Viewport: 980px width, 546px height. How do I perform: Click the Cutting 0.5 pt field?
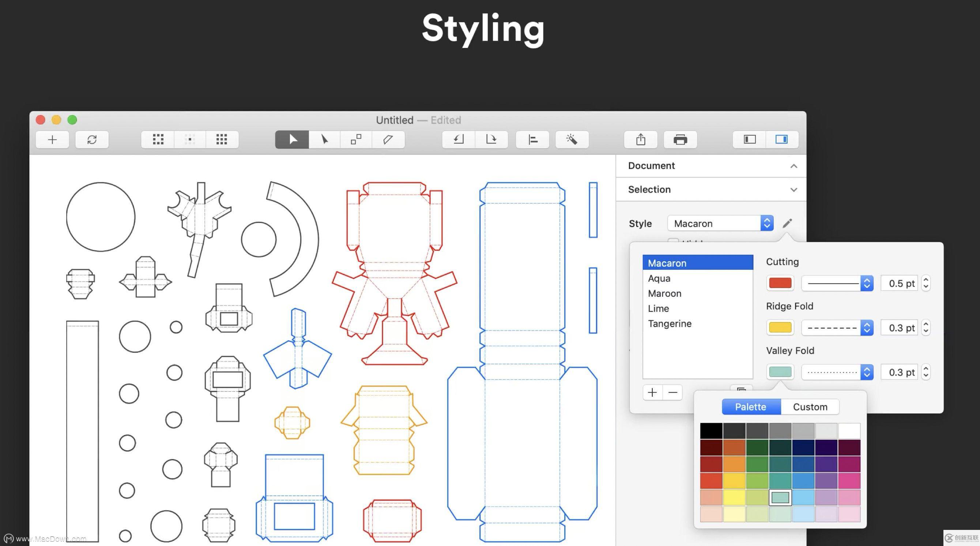click(900, 283)
